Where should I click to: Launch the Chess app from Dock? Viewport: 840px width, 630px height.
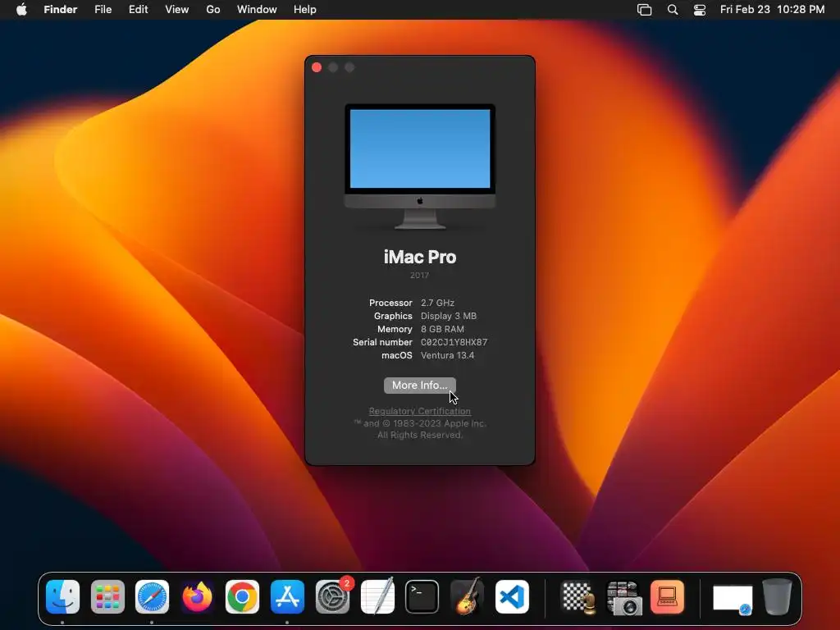click(577, 597)
